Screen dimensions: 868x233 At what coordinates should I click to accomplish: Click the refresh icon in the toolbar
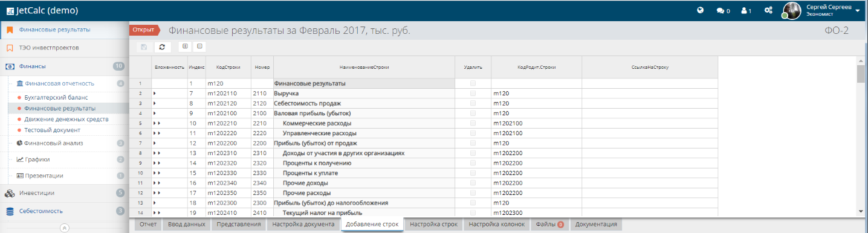[x=162, y=46]
